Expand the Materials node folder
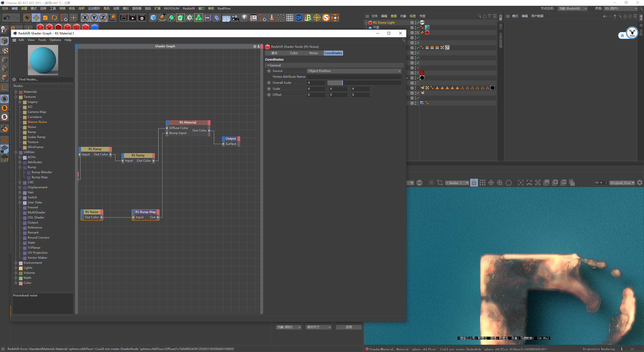 16,92
